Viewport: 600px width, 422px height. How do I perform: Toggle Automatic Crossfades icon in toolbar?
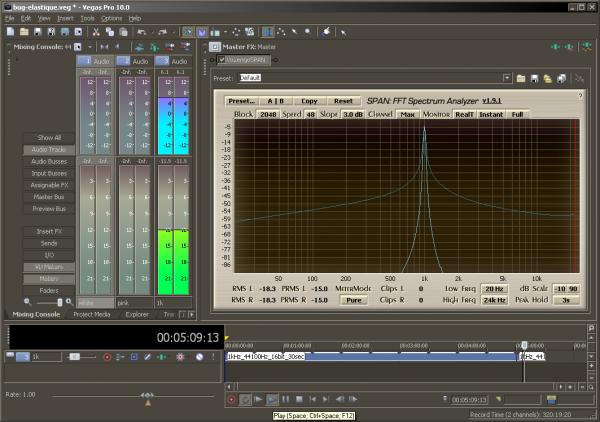coord(201,32)
